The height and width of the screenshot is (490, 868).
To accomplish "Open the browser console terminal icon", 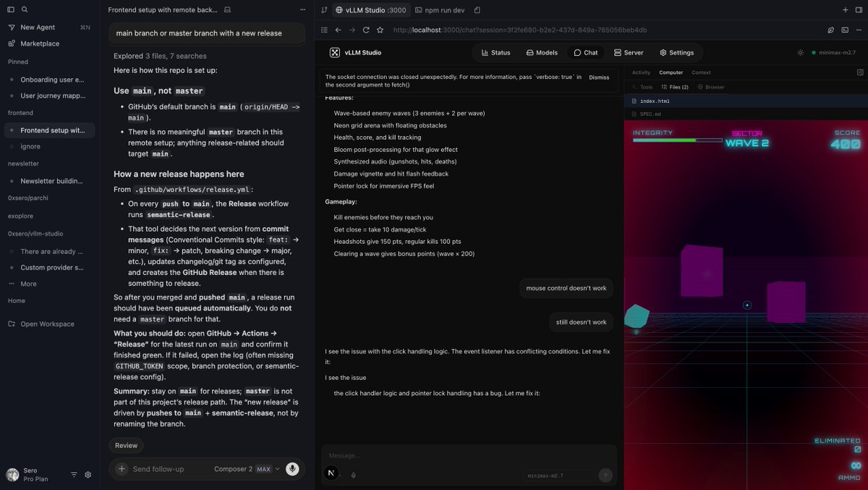I will (x=845, y=30).
